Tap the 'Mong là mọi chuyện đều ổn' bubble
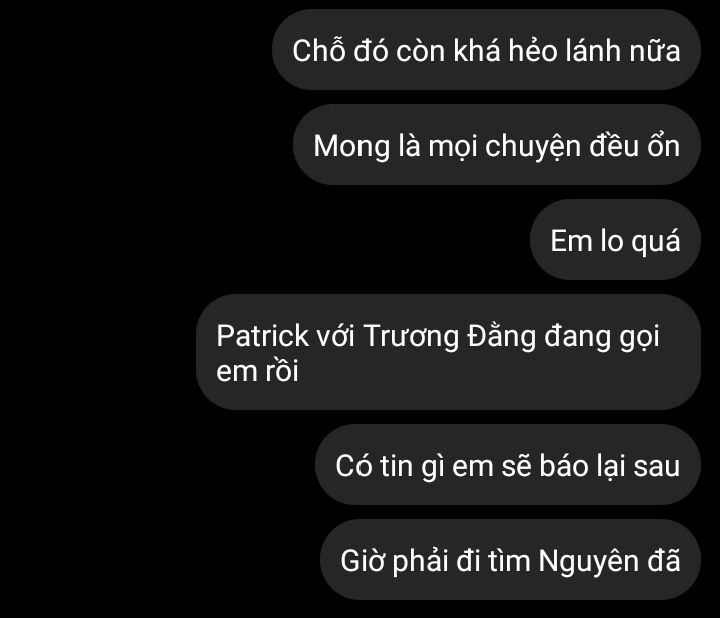Viewport: 720px width, 618px height. point(497,145)
